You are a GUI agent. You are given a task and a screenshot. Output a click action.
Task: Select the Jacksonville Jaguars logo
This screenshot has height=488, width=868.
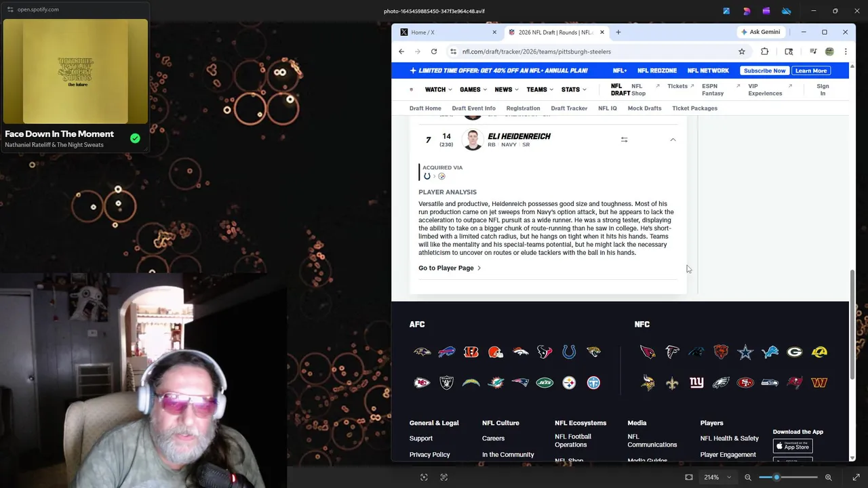(x=593, y=352)
